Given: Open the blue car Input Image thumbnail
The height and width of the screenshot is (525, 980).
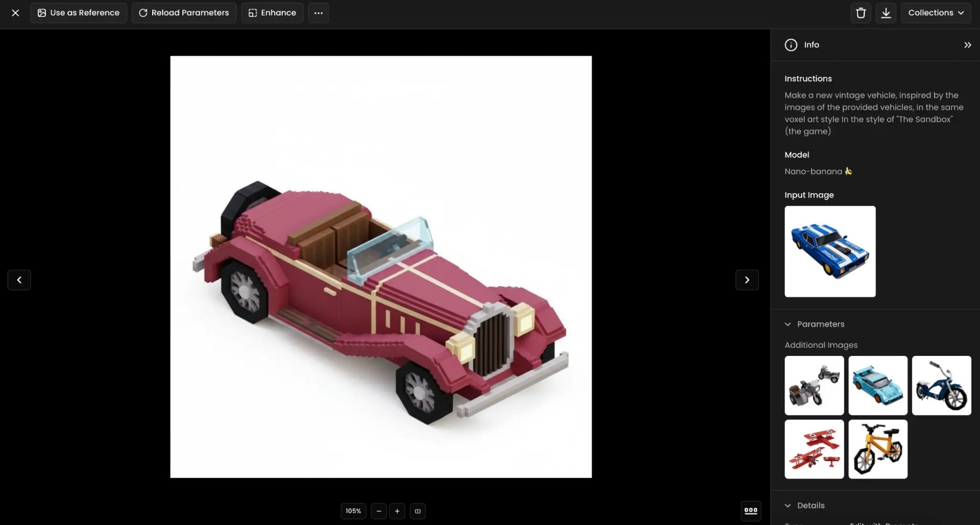Looking at the screenshot, I should 829,251.
